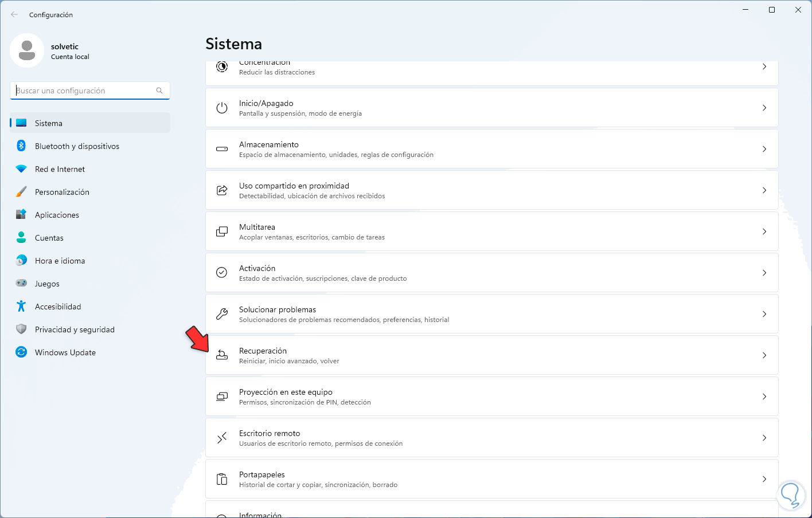Image resolution: width=812 pixels, height=518 pixels.
Task: Expand Uso compartido en proximidad chevron
Action: (x=764, y=190)
